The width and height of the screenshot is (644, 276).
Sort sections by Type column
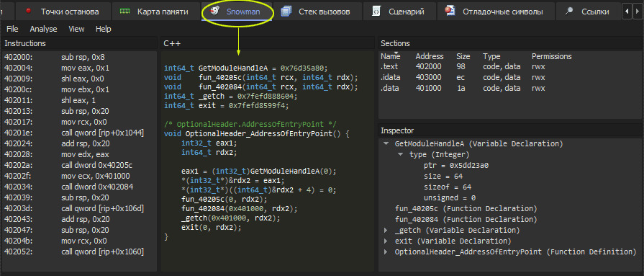click(491, 56)
